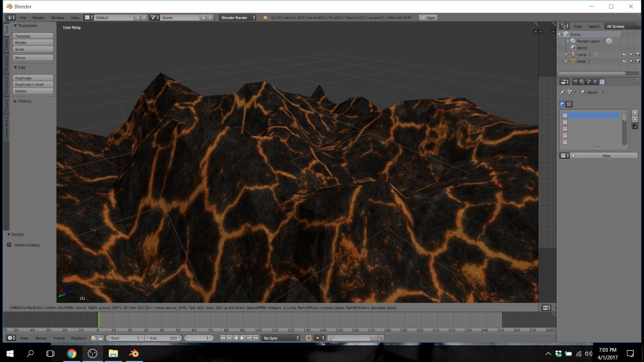
Task: Toggle noise selectability cursor icon
Action: (631, 61)
